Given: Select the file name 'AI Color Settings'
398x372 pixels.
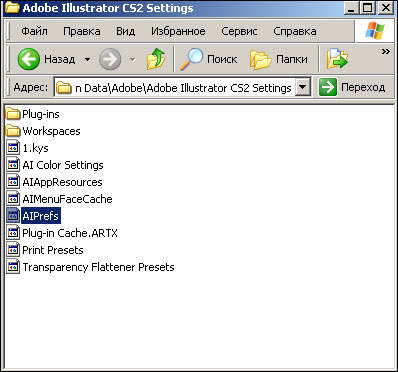Looking at the screenshot, I should pos(63,165).
